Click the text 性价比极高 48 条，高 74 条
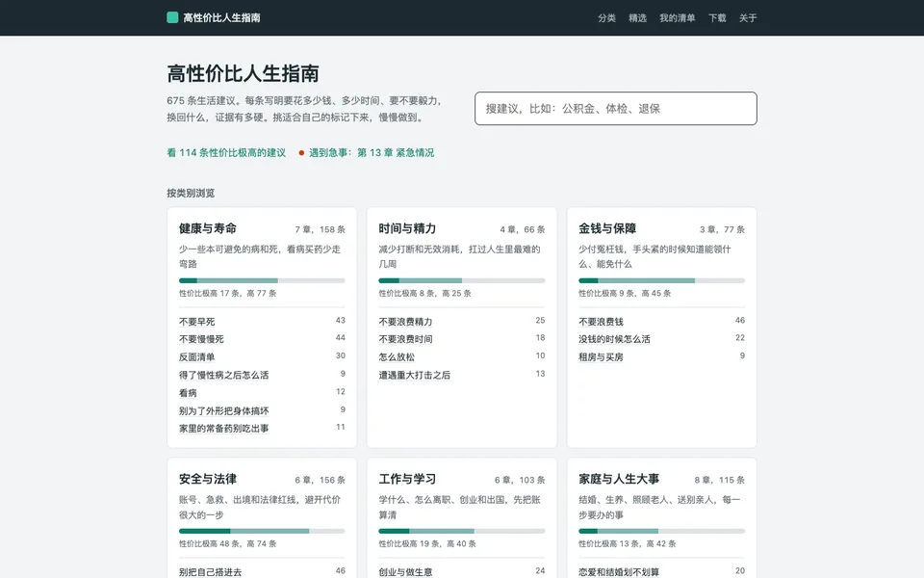 (x=227, y=543)
